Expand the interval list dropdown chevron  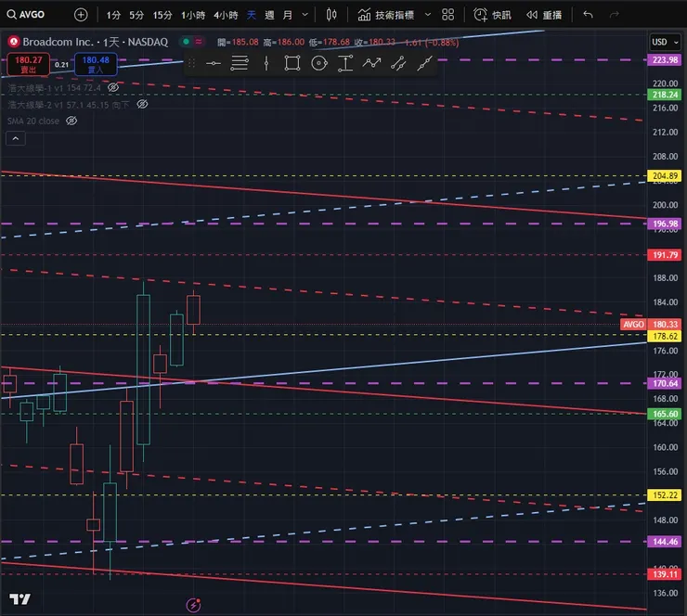(x=305, y=15)
